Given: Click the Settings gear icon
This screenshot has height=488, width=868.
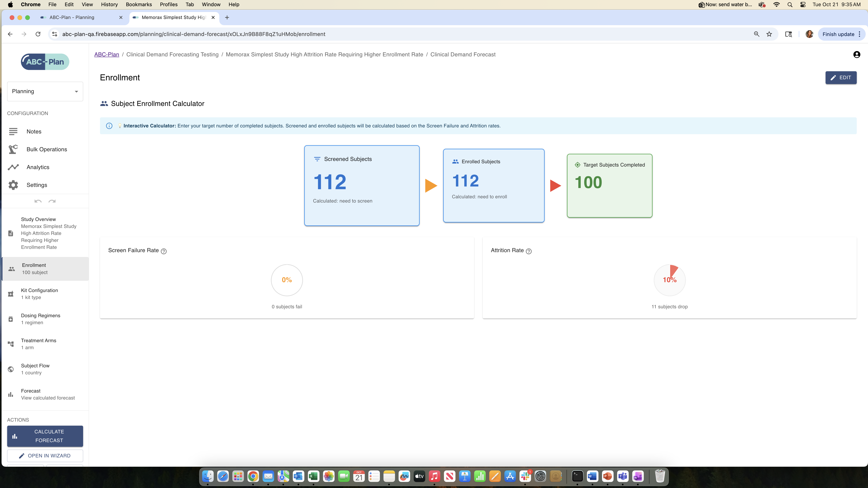Looking at the screenshot, I should [13, 185].
